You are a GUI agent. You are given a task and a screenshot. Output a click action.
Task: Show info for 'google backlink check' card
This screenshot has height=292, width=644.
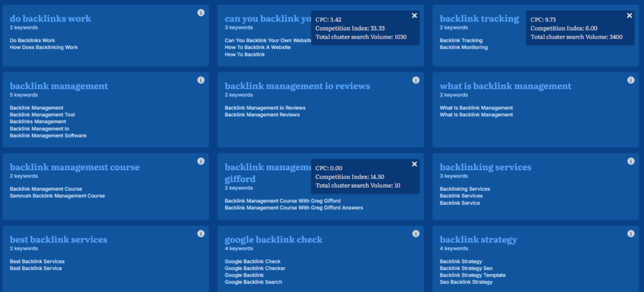[x=416, y=234]
